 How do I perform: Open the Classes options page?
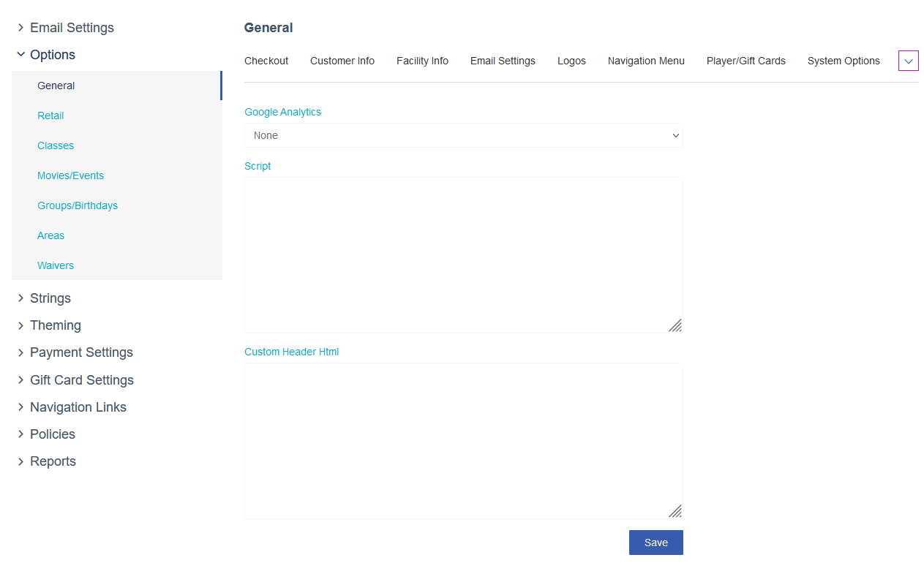[x=56, y=146]
